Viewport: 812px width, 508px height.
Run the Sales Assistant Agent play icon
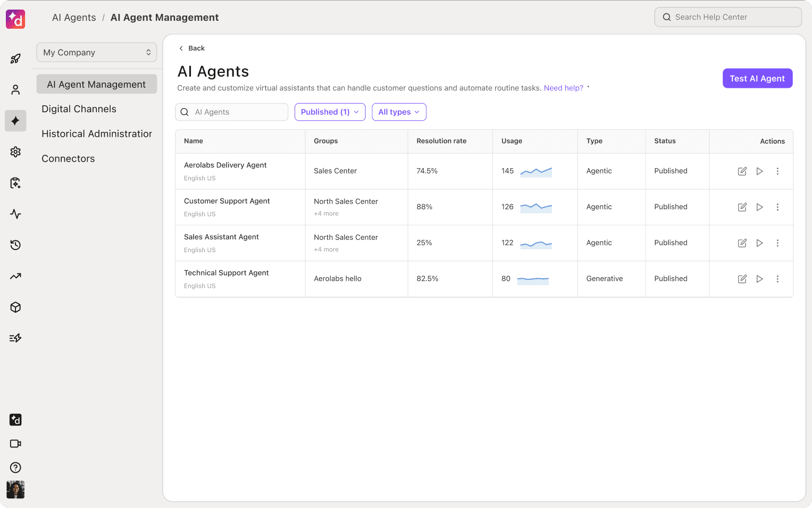[760, 243]
